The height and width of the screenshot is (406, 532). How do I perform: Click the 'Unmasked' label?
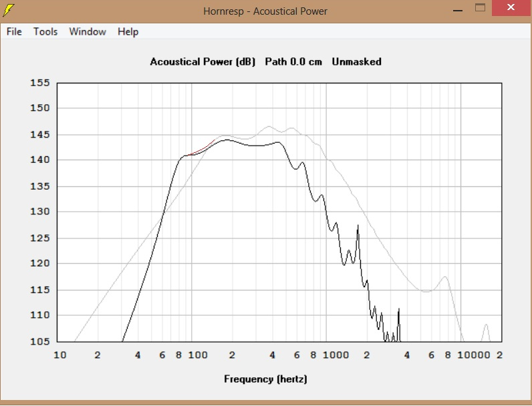pos(357,61)
